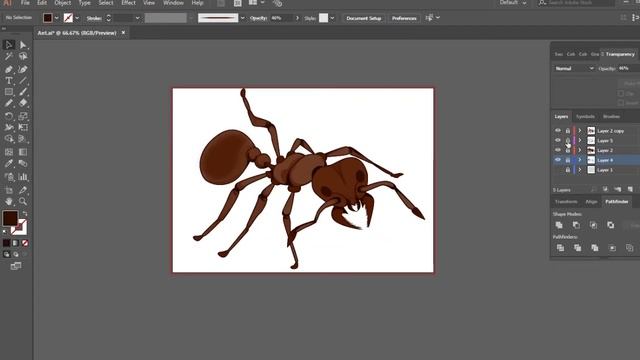The width and height of the screenshot is (640, 360).
Task: Swap fill and stroke arrows
Action: [25, 213]
